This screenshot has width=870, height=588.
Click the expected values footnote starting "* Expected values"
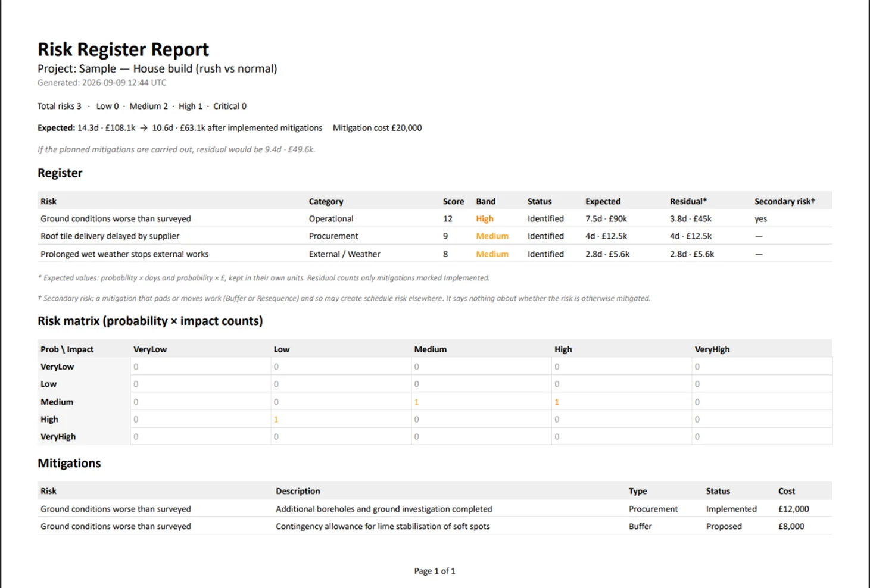pyautogui.click(x=264, y=278)
